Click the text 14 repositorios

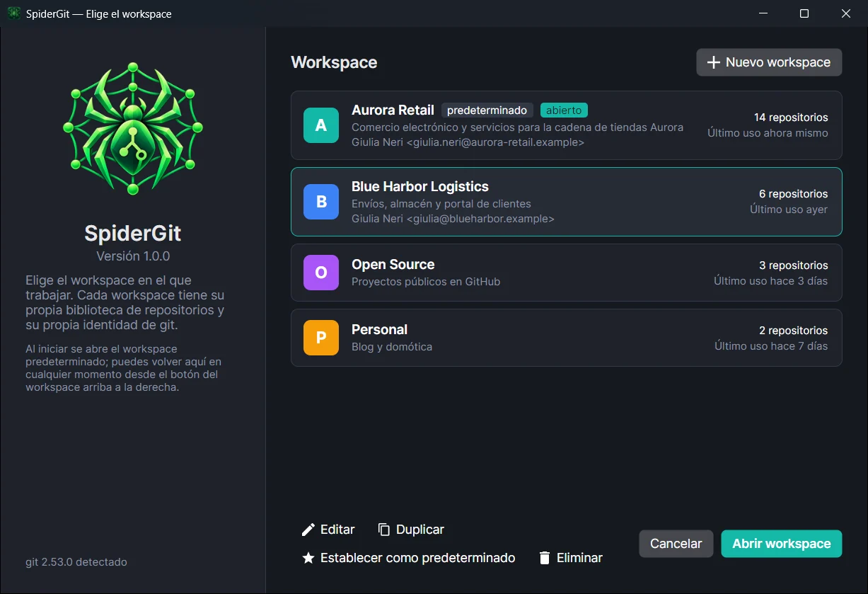pos(791,118)
